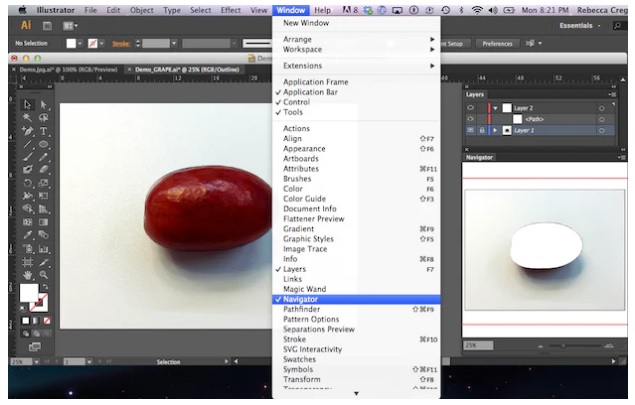This screenshot has height=405, width=635.
Task: Click the Swap Fill and Stroke arrow
Action: (x=45, y=287)
